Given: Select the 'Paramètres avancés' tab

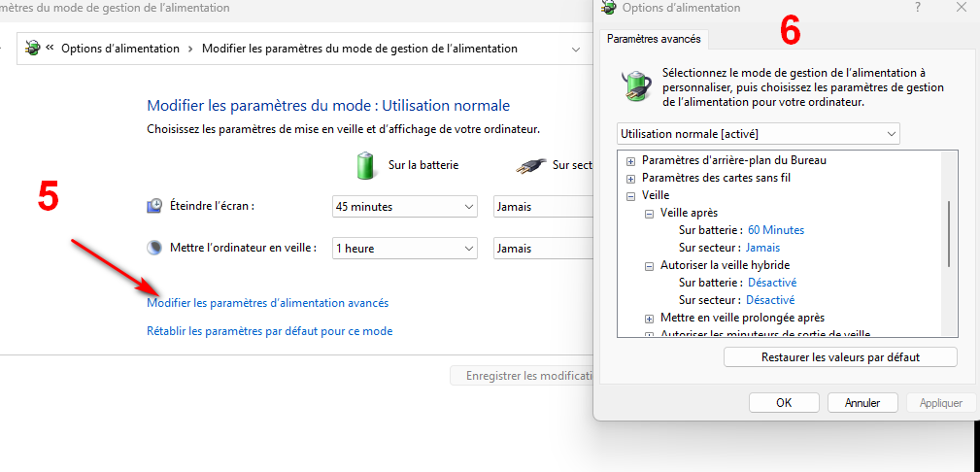Looking at the screenshot, I should [x=654, y=39].
